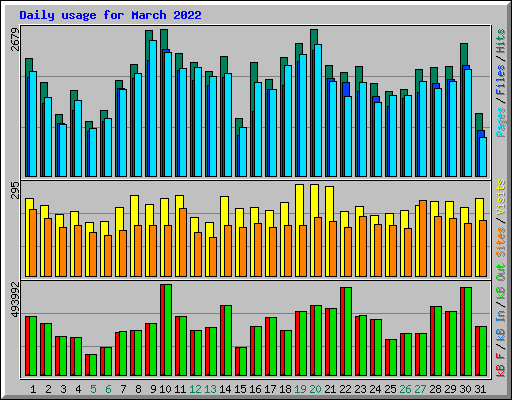This screenshot has width=512, height=400.
Task: Click day 23 on the x-axis
Action: (360, 389)
